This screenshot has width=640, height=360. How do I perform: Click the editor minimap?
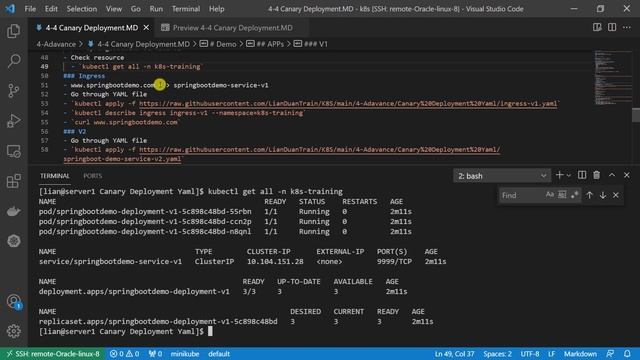click(612, 78)
